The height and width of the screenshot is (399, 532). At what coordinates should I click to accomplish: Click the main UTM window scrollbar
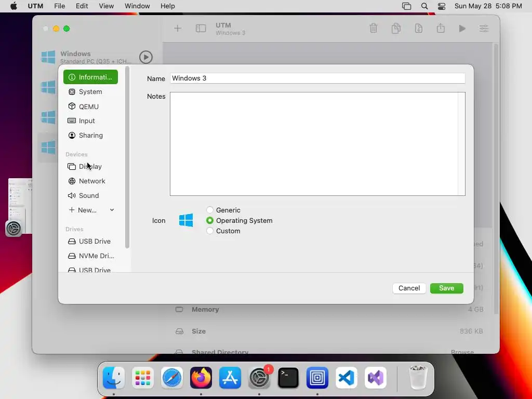[496, 179]
